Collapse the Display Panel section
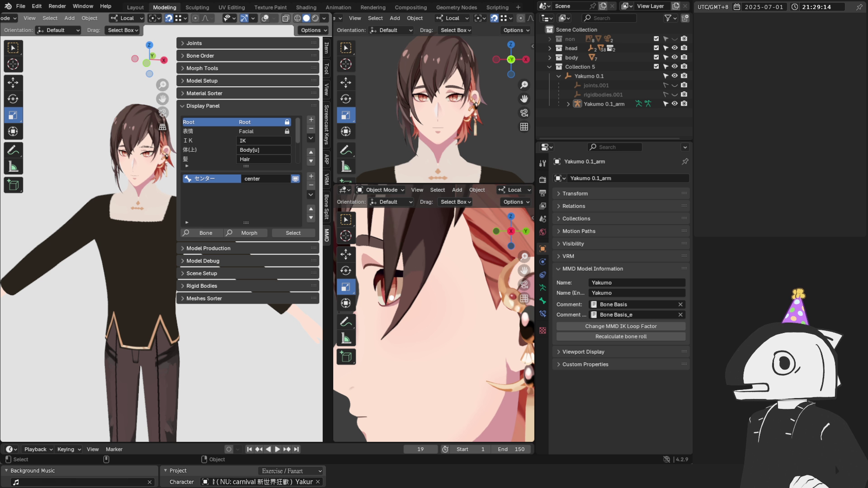 click(x=248, y=106)
